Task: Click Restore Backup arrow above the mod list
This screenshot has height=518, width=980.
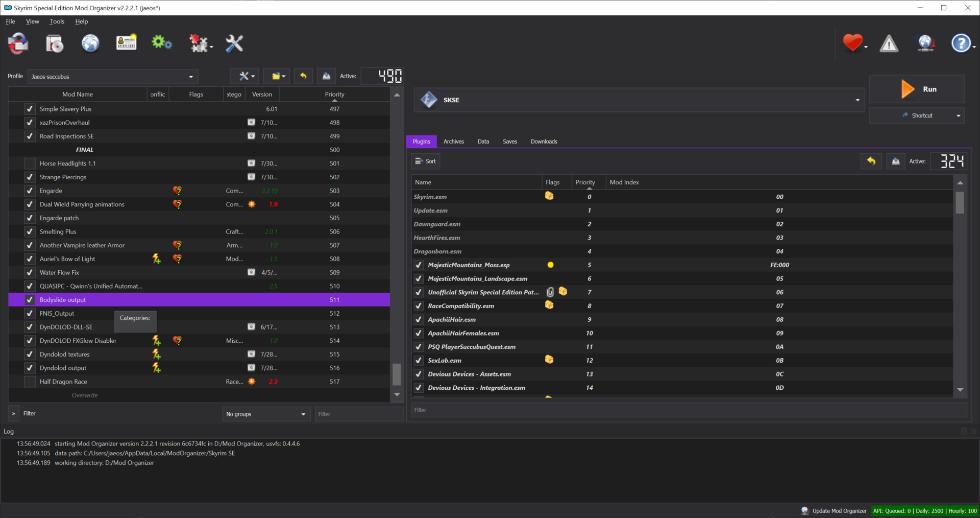Action: tap(303, 76)
